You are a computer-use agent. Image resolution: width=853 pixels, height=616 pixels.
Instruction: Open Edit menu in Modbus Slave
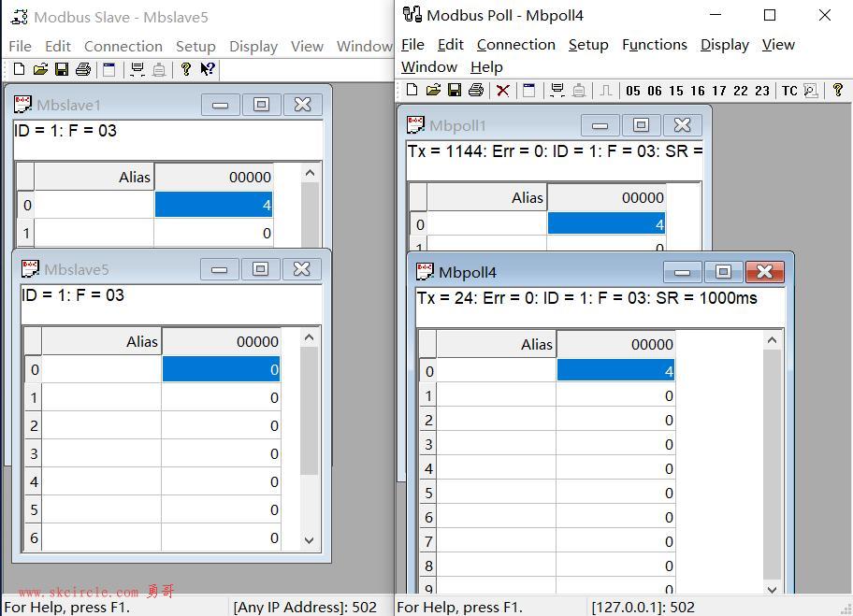click(x=58, y=46)
